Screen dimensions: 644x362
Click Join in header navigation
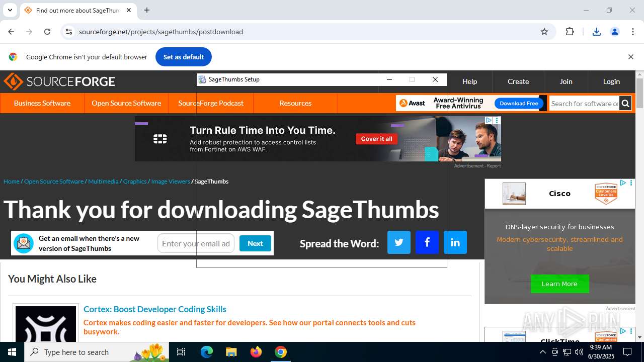click(566, 81)
